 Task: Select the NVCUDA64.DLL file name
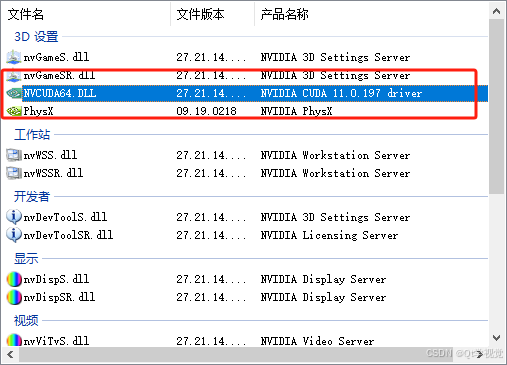(x=60, y=93)
